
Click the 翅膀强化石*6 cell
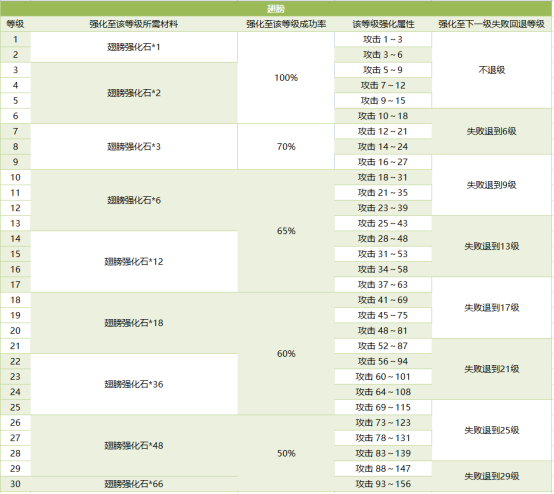(134, 200)
